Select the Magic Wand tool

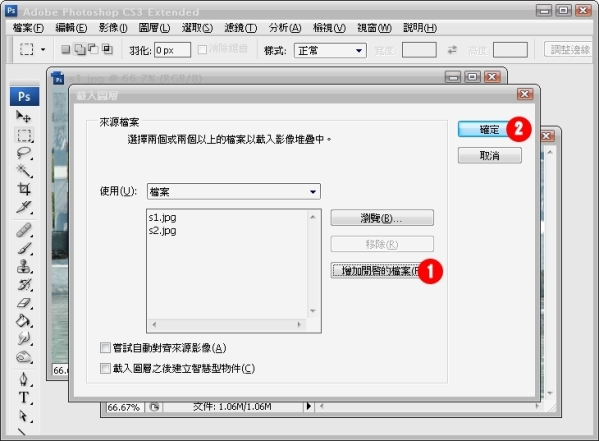(24, 171)
